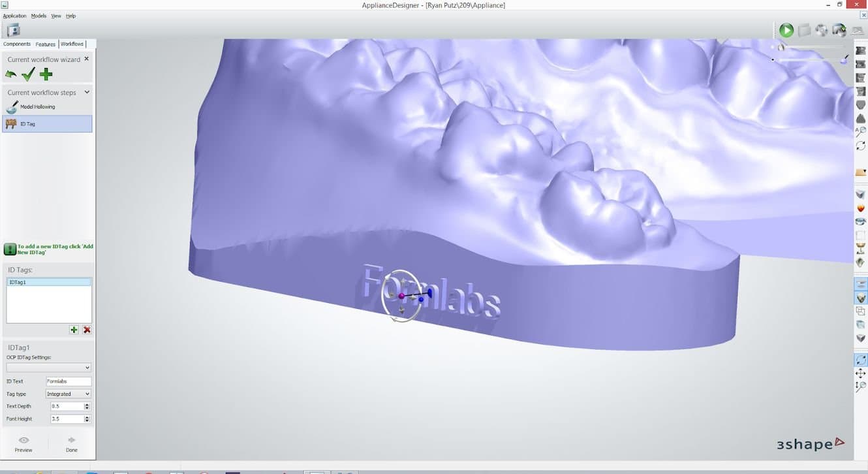Click the ID tag manipulator ring on the model
Viewport: 868px width, 474px height.
(x=402, y=296)
